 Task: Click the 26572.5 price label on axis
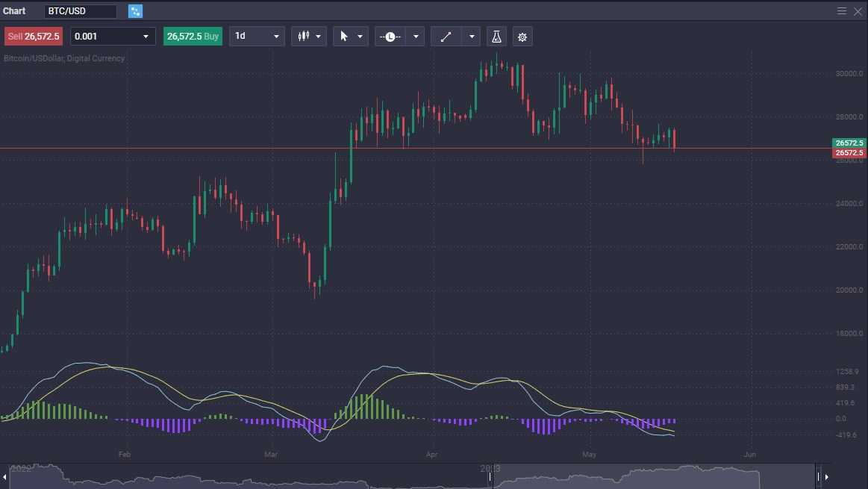[849, 152]
